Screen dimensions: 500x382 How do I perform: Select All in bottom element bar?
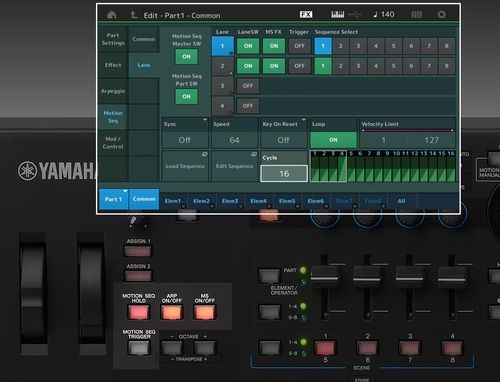402,201
